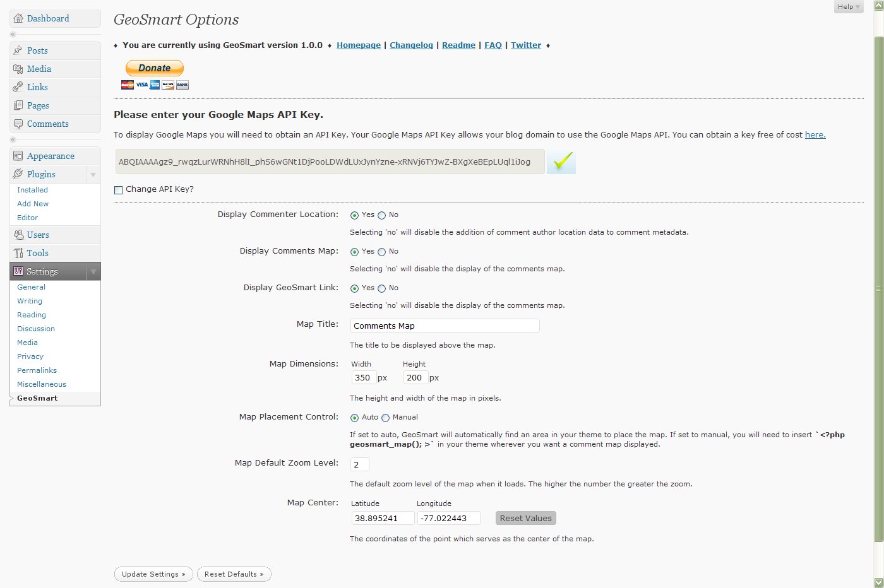
Task: Click the Comments speech bubble icon
Action: pyautogui.click(x=18, y=124)
